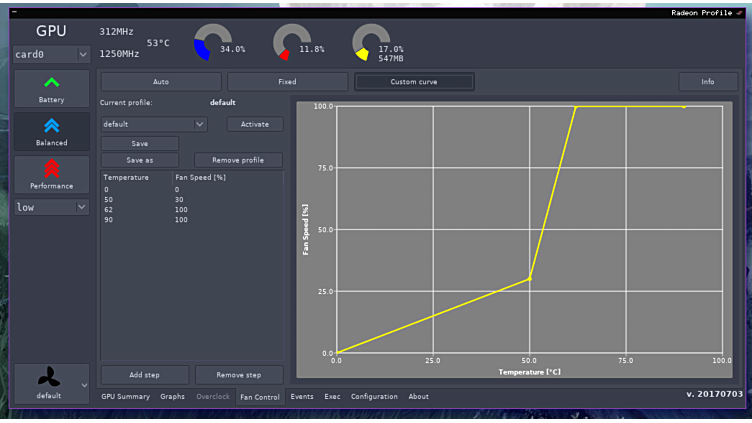Click the Add step button
Screen dimensions: 752x423
tap(144, 375)
